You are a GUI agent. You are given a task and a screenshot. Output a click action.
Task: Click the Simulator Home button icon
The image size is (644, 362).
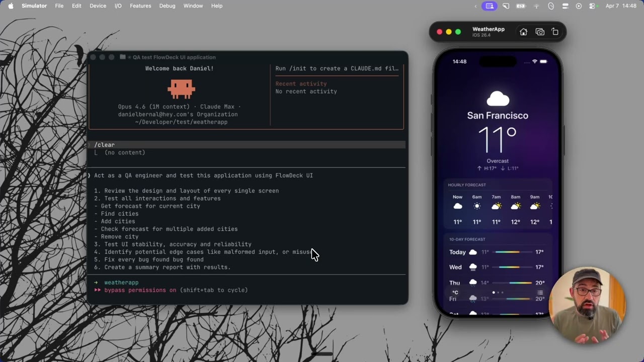coord(523,32)
